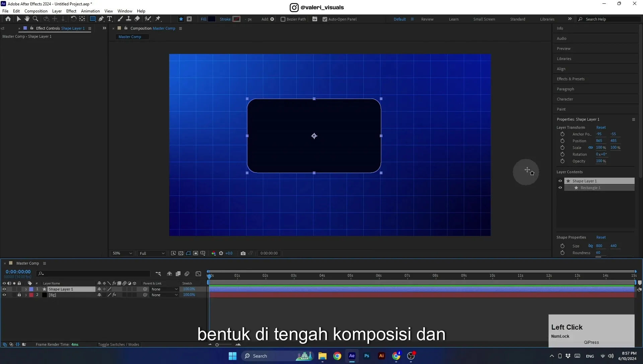Select the Brush tool
Screen dimensions: 643x364
click(x=120, y=19)
